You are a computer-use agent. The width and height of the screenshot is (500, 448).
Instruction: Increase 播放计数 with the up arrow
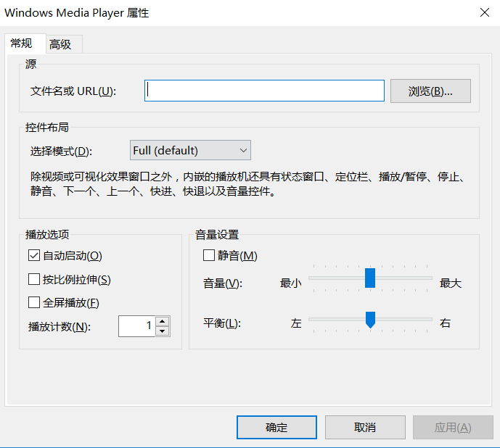tap(163, 321)
